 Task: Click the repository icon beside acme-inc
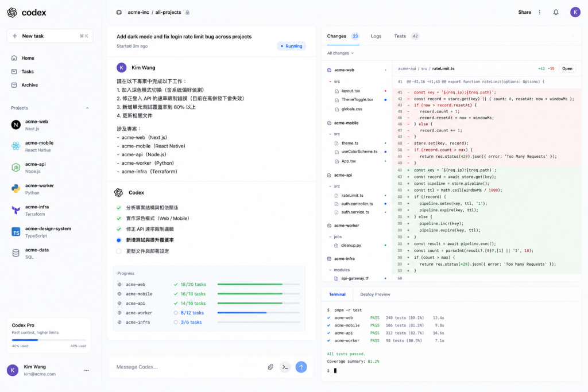(119, 13)
